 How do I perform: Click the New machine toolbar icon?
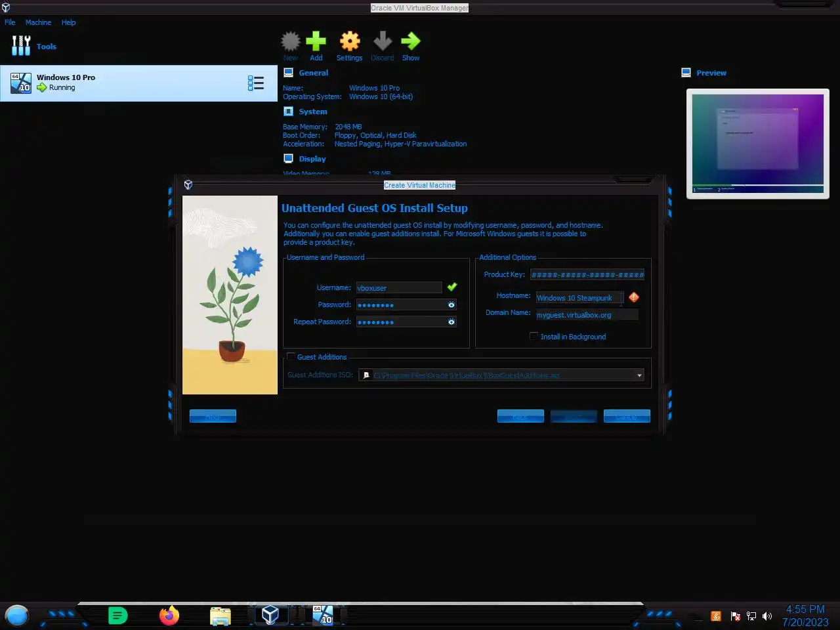coord(290,41)
